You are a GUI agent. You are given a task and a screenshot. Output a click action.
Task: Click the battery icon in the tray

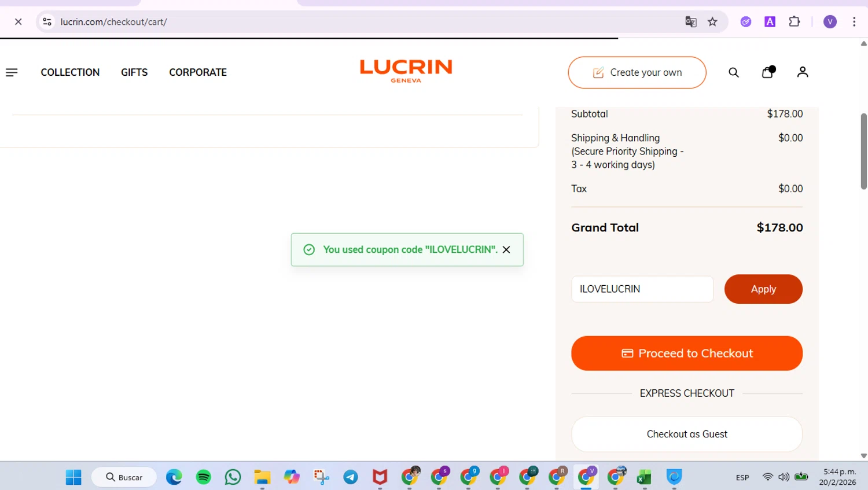801,477
